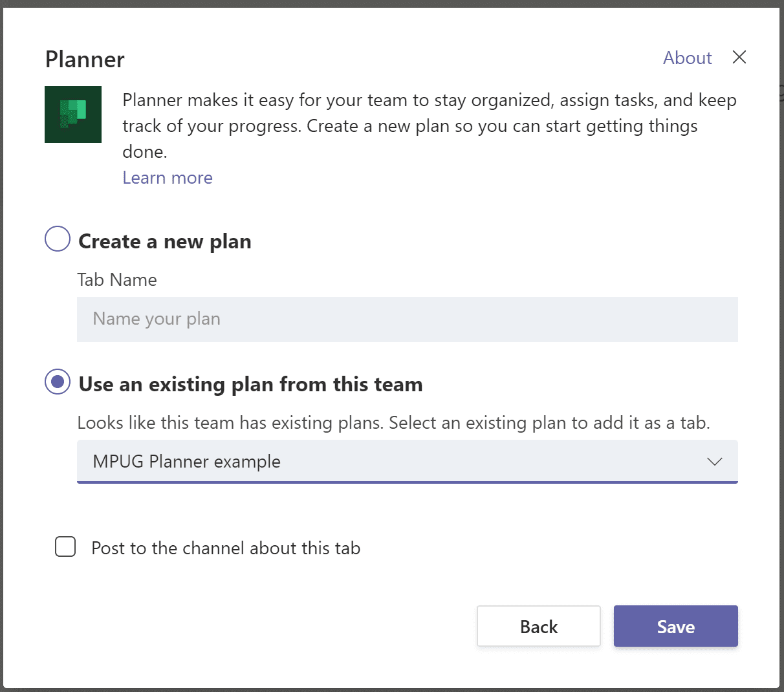Follow the Learn more link

168,178
